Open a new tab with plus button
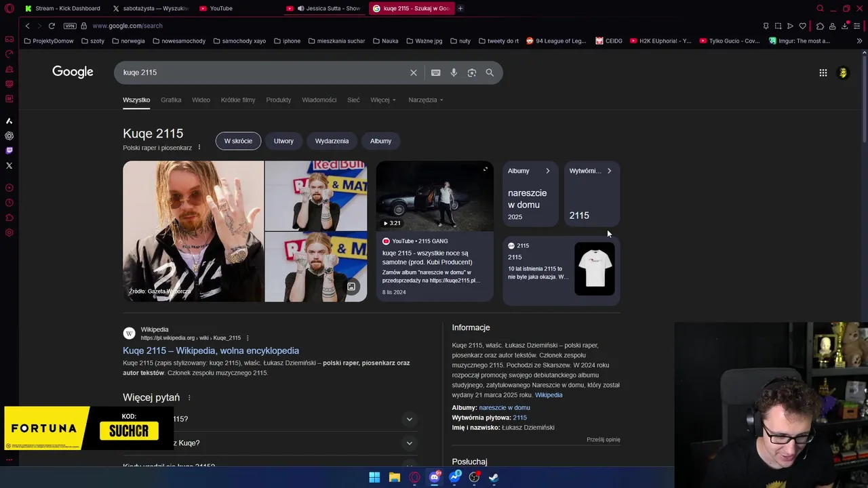Viewport: 868px width, 488px height. click(460, 8)
